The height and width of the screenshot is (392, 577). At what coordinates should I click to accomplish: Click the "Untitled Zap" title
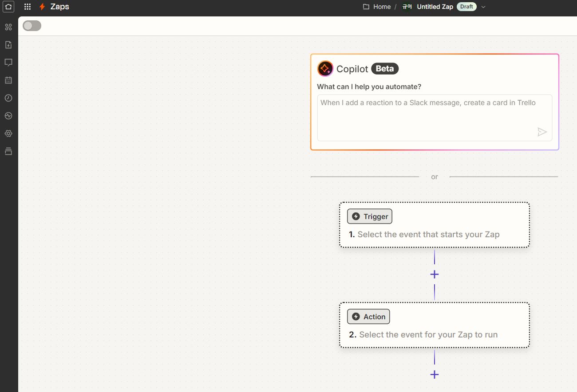click(435, 7)
